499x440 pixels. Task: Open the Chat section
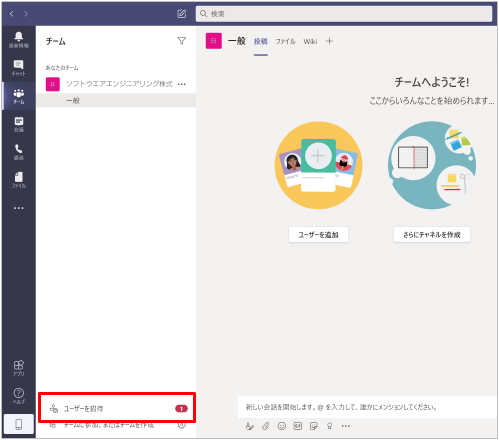(x=19, y=68)
